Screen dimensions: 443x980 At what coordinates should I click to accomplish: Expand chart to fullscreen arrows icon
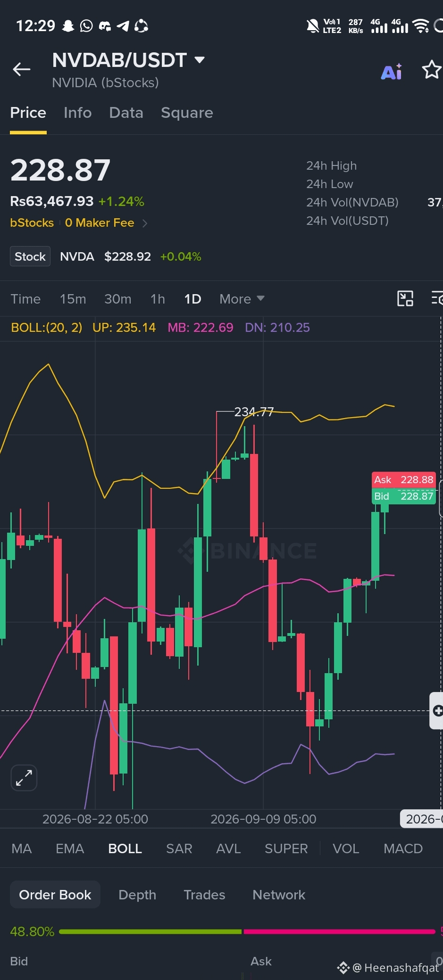point(24,777)
